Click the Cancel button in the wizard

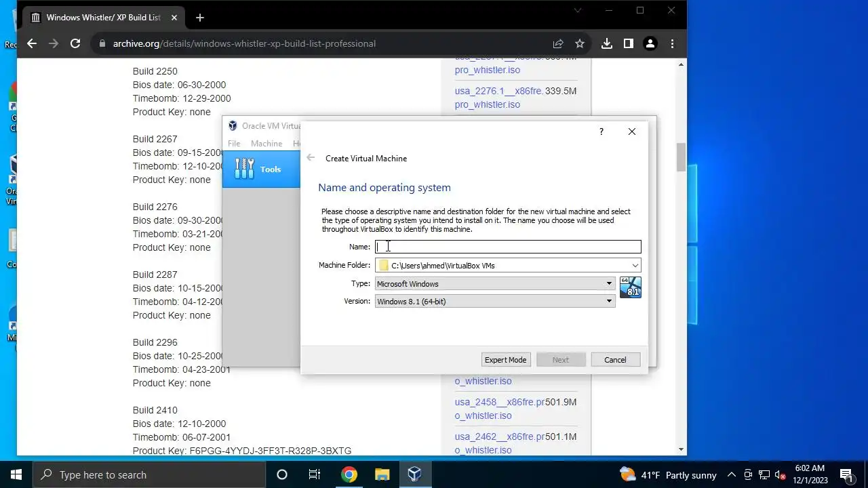615,360
